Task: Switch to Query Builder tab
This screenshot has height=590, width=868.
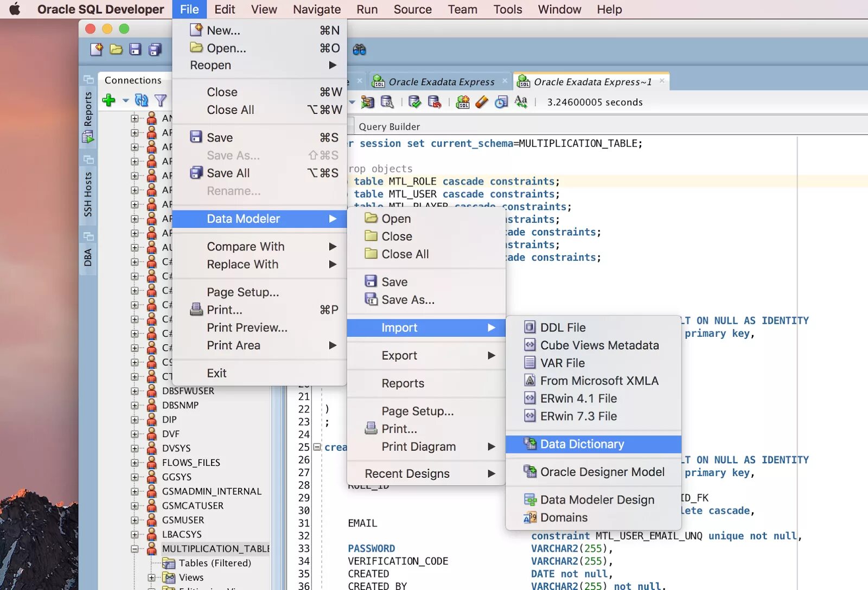Action: (389, 127)
